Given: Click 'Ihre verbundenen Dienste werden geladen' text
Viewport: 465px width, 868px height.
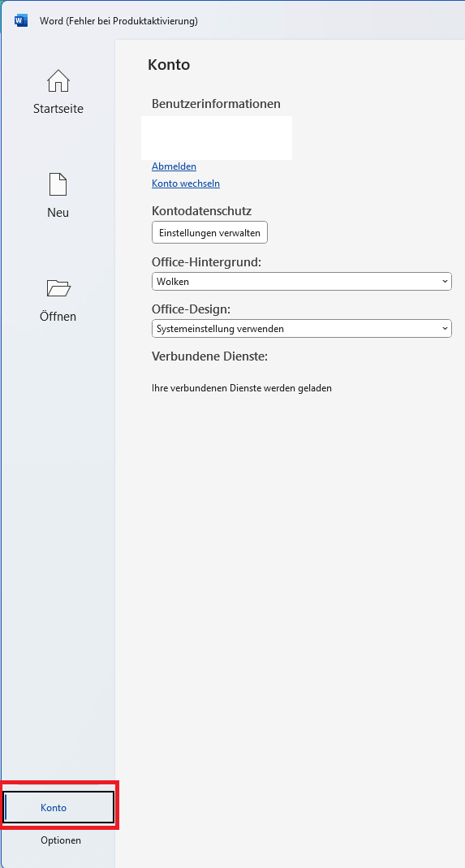Looking at the screenshot, I should 241,388.
